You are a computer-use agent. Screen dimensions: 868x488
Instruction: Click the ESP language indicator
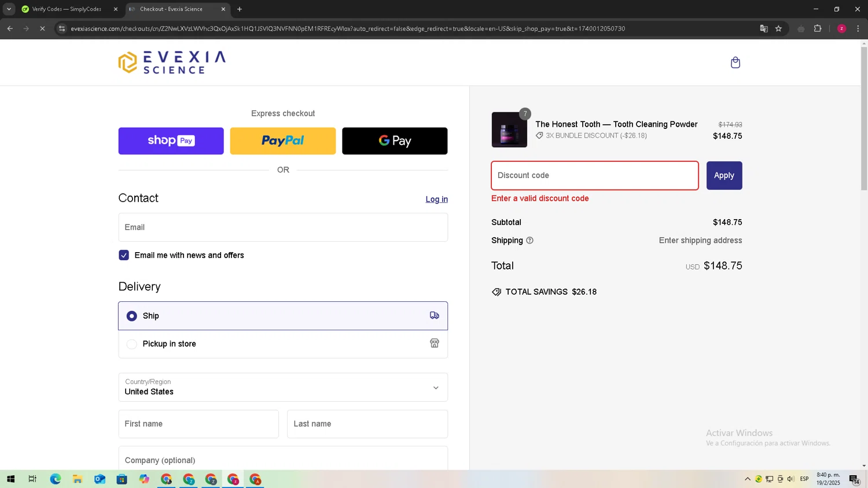click(x=804, y=479)
